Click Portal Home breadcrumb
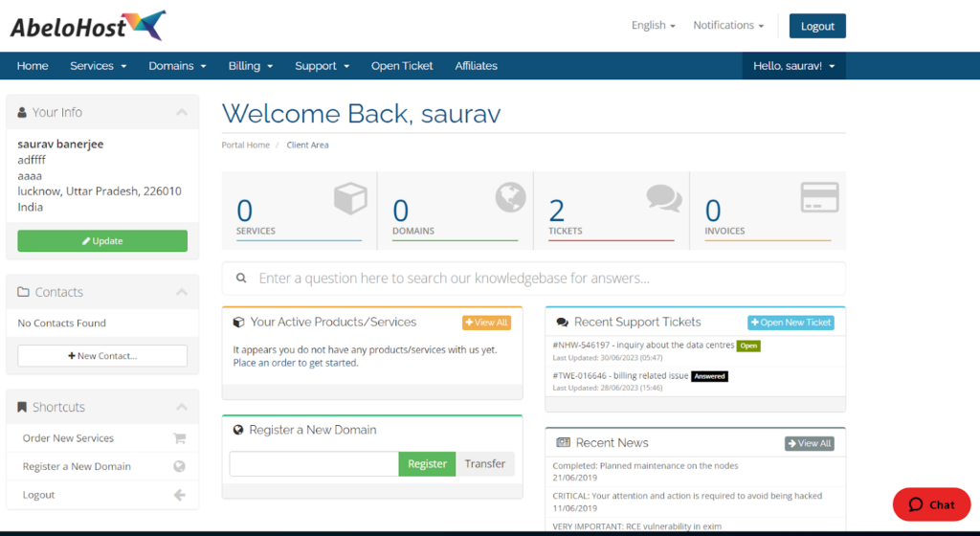 point(246,145)
